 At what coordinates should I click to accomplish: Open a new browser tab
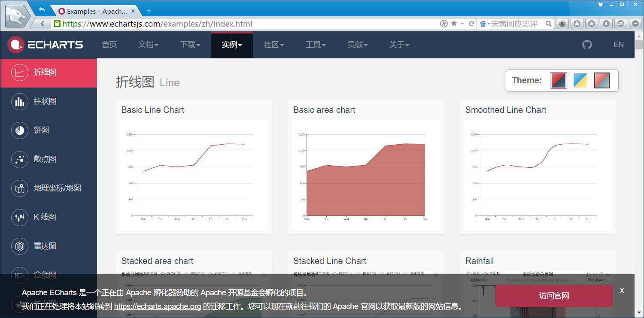pos(149,11)
